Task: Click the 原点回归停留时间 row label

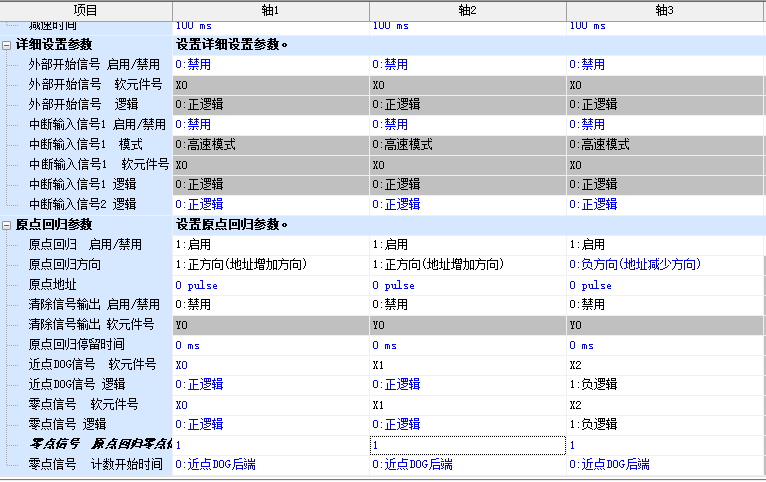Action: [77, 345]
